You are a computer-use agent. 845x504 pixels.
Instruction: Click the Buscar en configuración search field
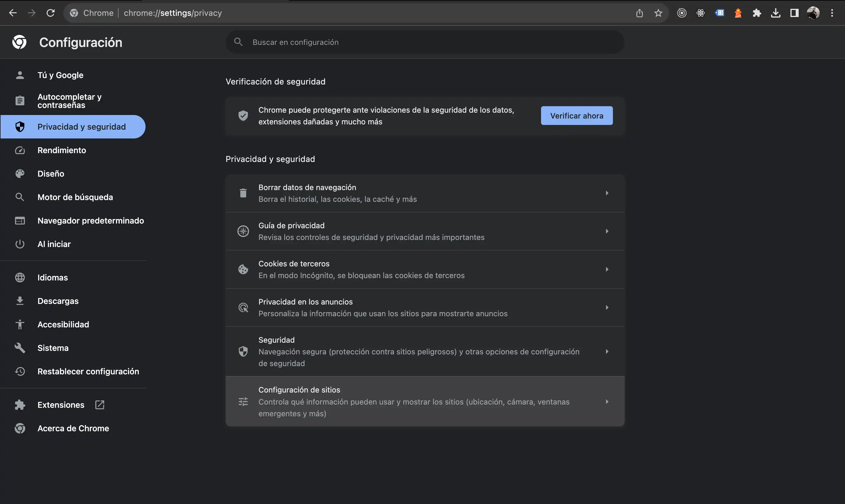pos(425,42)
